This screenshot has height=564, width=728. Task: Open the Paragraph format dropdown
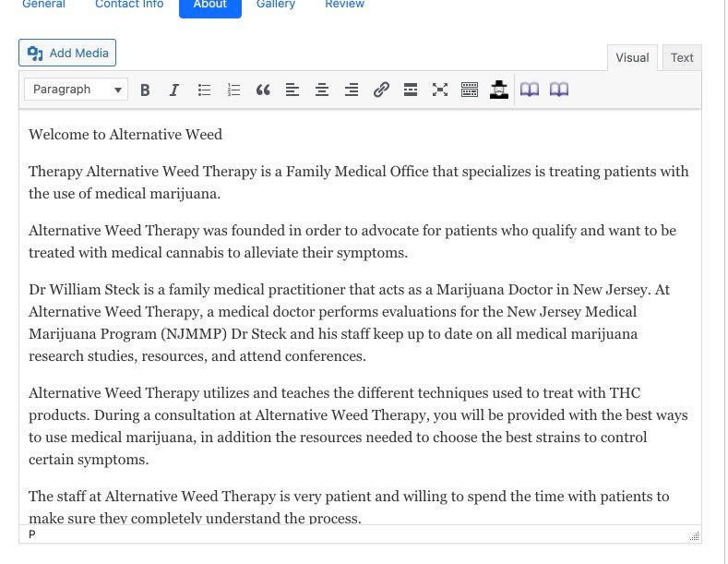77,90
